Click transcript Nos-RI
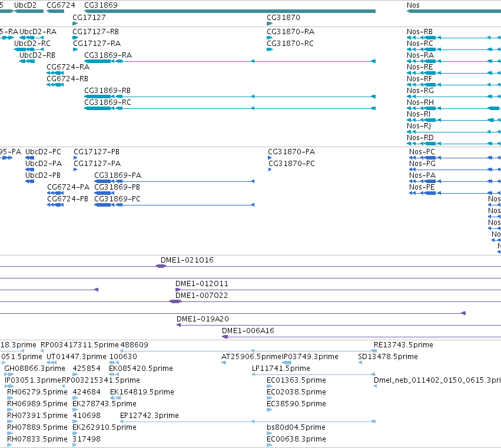501x448 pixels. (418, 114)
